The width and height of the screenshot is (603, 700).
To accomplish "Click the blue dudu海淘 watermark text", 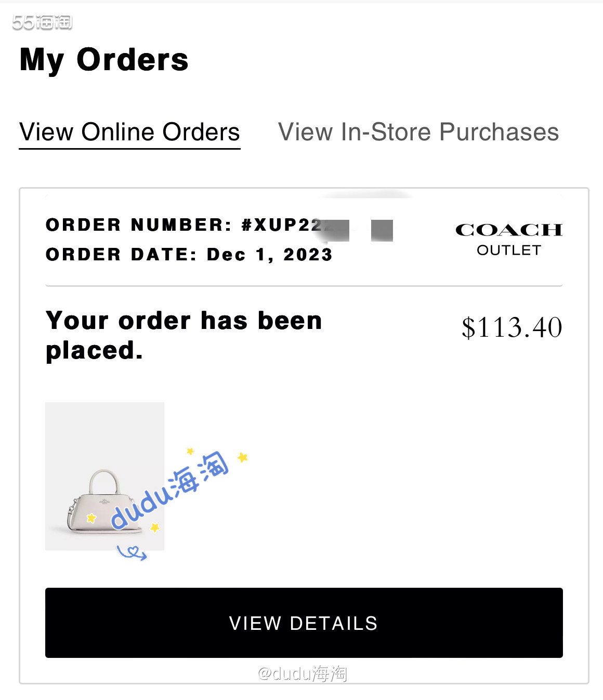I will [169, 490].
